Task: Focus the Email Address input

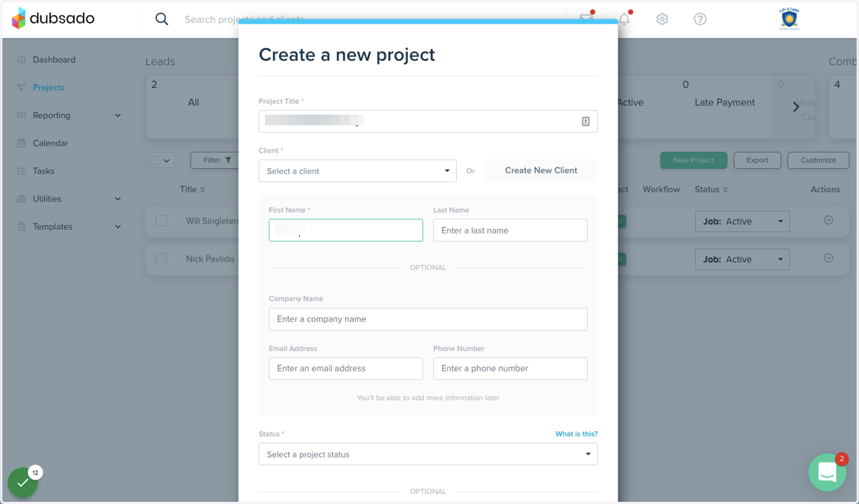Action: click(x=346, y=369)
